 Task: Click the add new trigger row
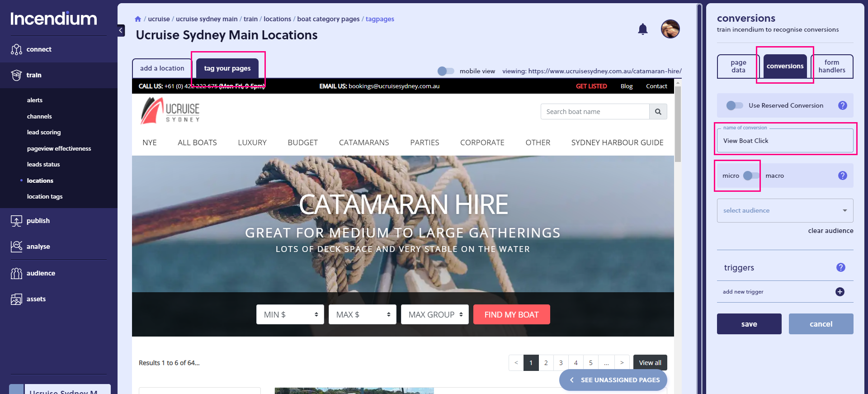point(785,292)
